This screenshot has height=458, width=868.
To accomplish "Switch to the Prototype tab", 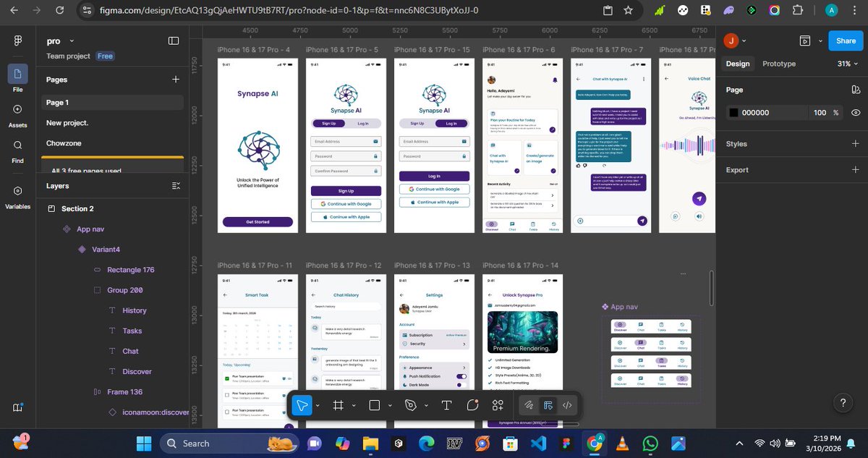I will pyautogui.click(x=779, y=64).
